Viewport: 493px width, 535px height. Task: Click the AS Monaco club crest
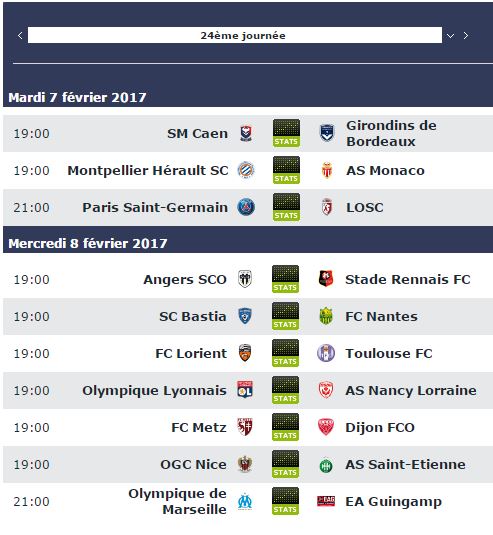pos(327,170)
